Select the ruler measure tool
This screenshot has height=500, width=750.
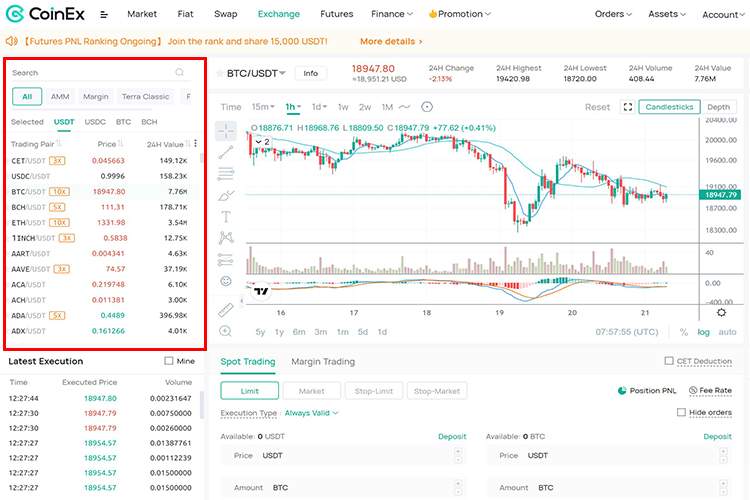225,310
